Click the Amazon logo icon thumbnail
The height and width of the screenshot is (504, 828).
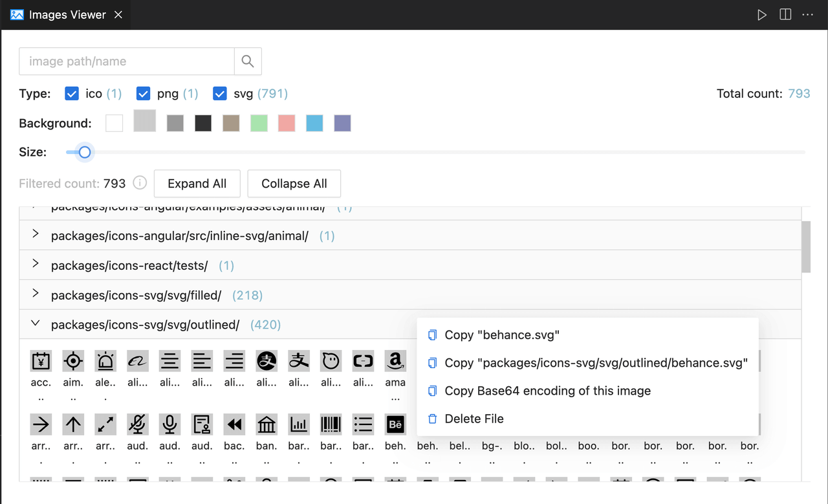pos(395,360)
